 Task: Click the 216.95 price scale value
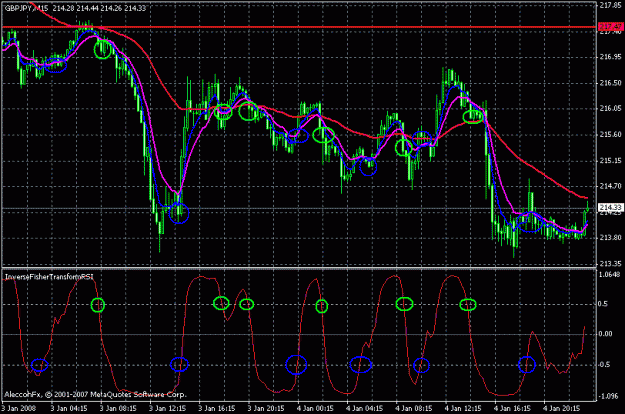[610, 57]
